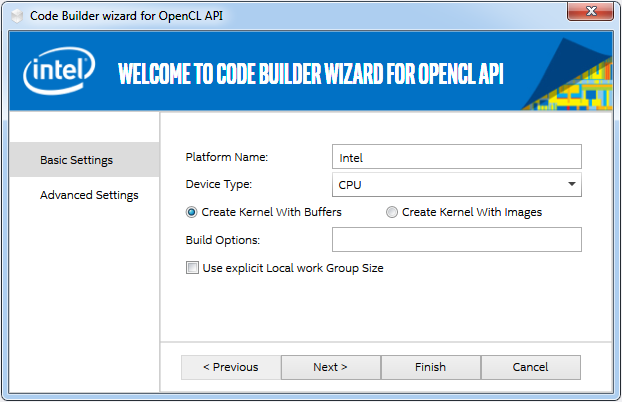Choose Create Kernel With Images option

click(x=392, y=212)
